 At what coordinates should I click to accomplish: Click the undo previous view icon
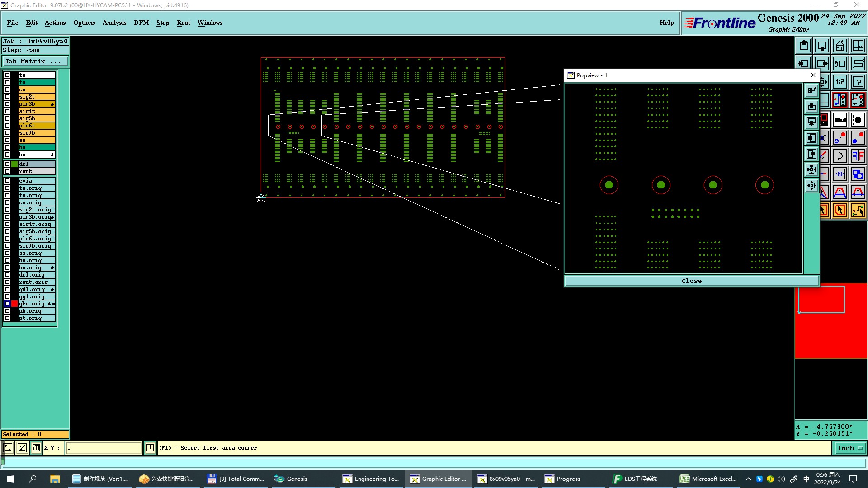click(840, 64)
